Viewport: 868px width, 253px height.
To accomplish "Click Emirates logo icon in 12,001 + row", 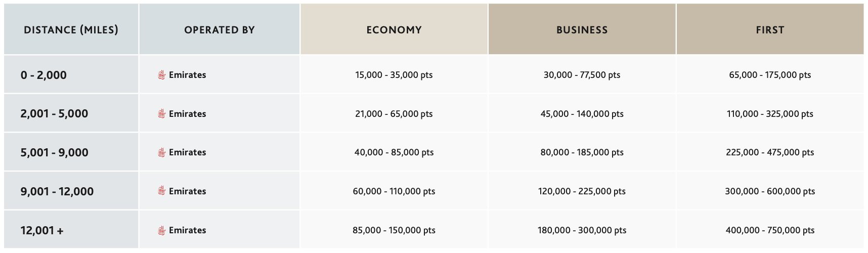I will (x=162, y=230).
